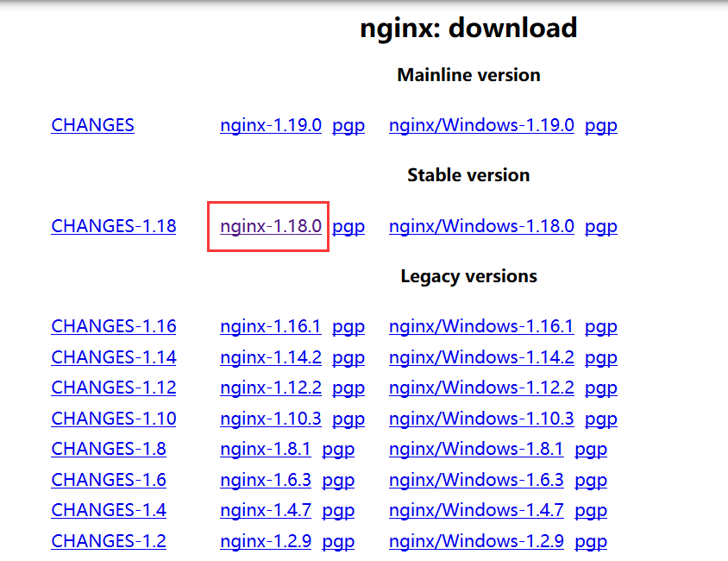This screenshot has height=561, width=728.
Task: Open pgp signature for nginx-1.19.0
Action: point(348,125)
